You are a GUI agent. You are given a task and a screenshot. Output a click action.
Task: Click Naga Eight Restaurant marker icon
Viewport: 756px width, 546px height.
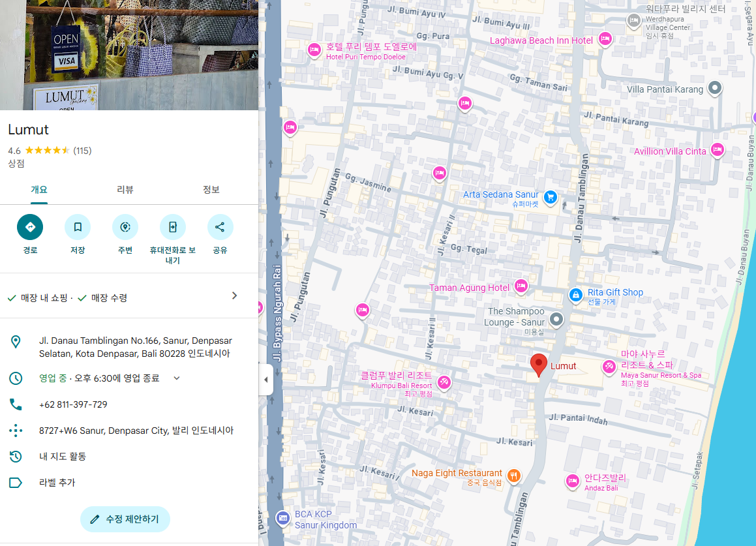pyautogui.click(x=514, y=476)
